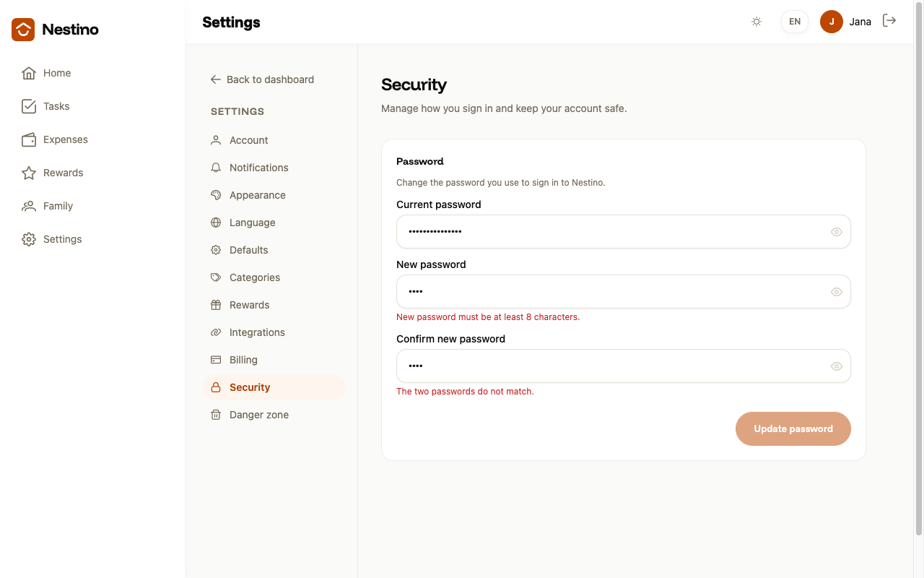The width and height of the screenshot is (924, 578).
Task: Show the current password via eye icon
Action: click(837, 232)
